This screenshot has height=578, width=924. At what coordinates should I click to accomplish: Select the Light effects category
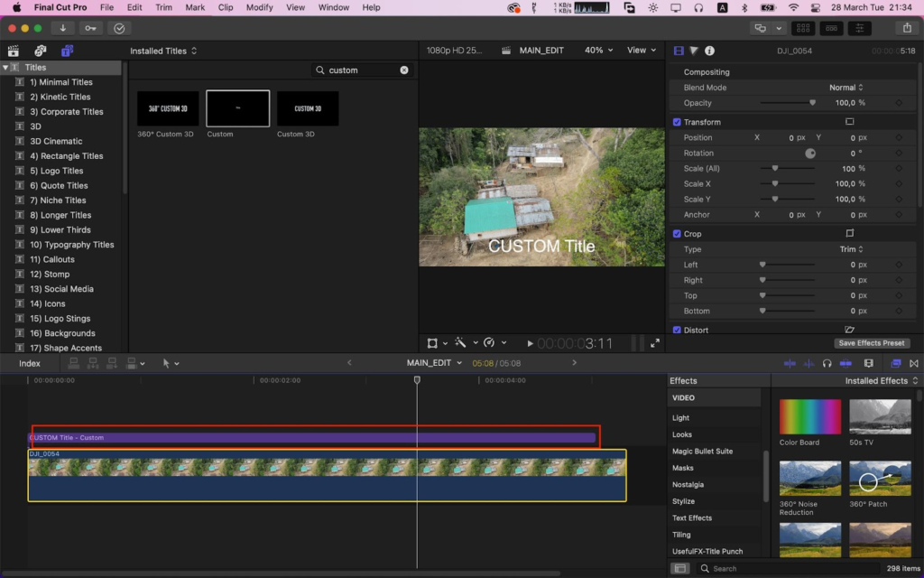[680, 417]
